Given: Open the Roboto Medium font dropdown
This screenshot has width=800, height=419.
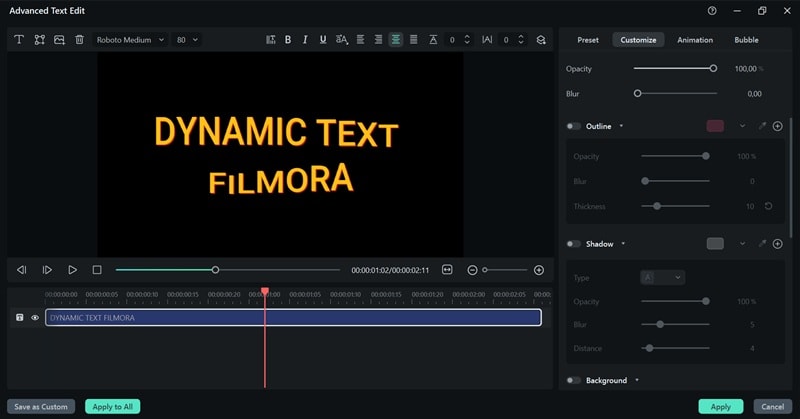Looking at the screenshot, I should (x=130, y=40).
